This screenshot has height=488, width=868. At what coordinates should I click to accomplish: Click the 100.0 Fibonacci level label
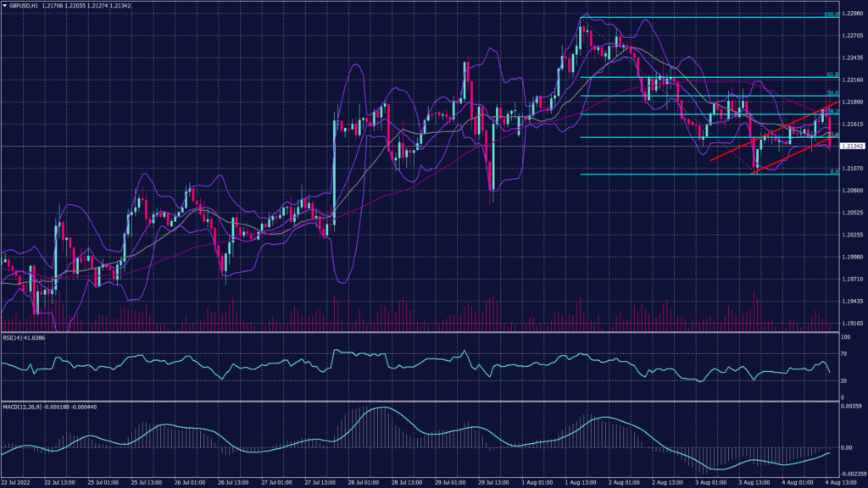tap(832, 14)
